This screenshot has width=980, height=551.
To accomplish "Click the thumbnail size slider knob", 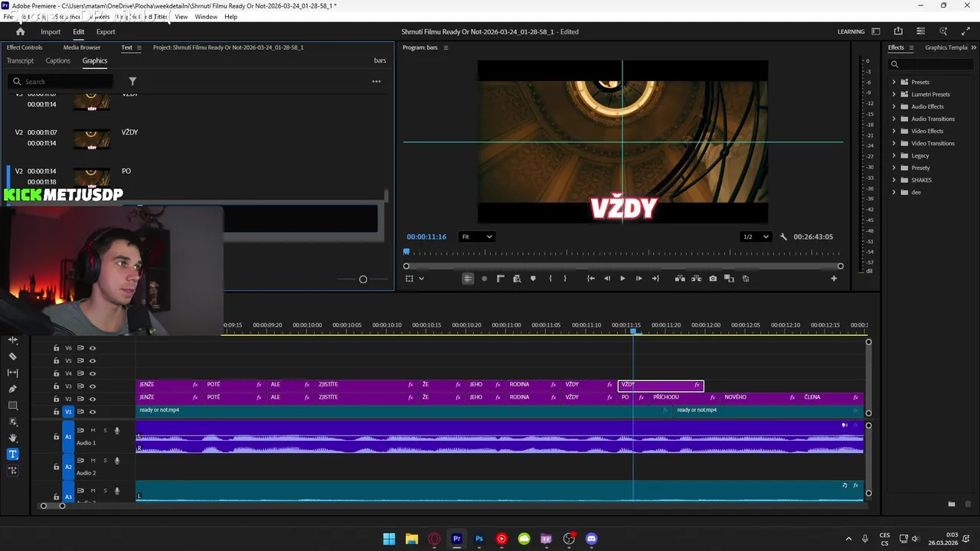I will (x=363, y=279).
